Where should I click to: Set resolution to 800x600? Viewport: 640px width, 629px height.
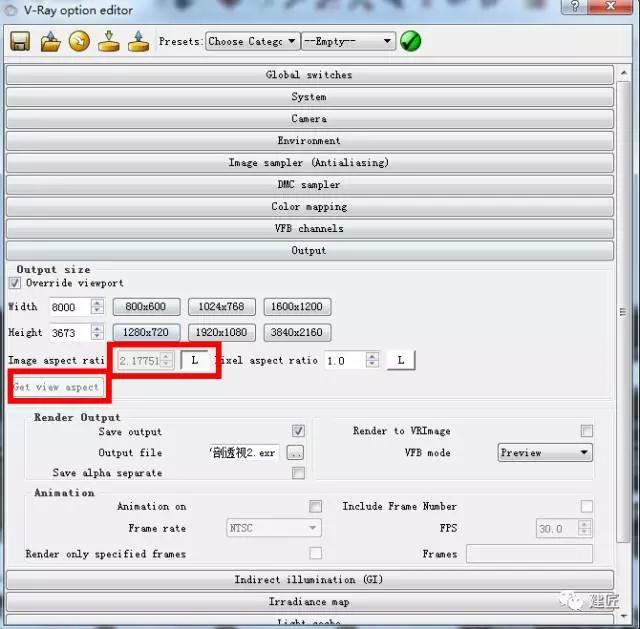click(146, 307)
